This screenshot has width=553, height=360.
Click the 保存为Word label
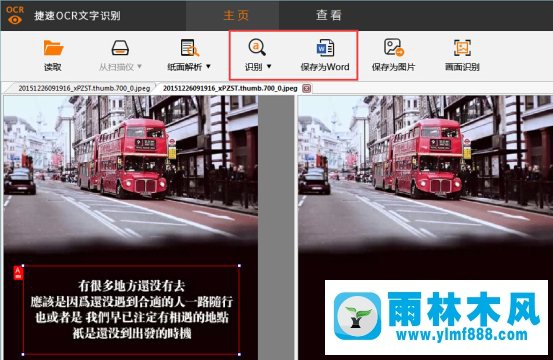[325, 67]
